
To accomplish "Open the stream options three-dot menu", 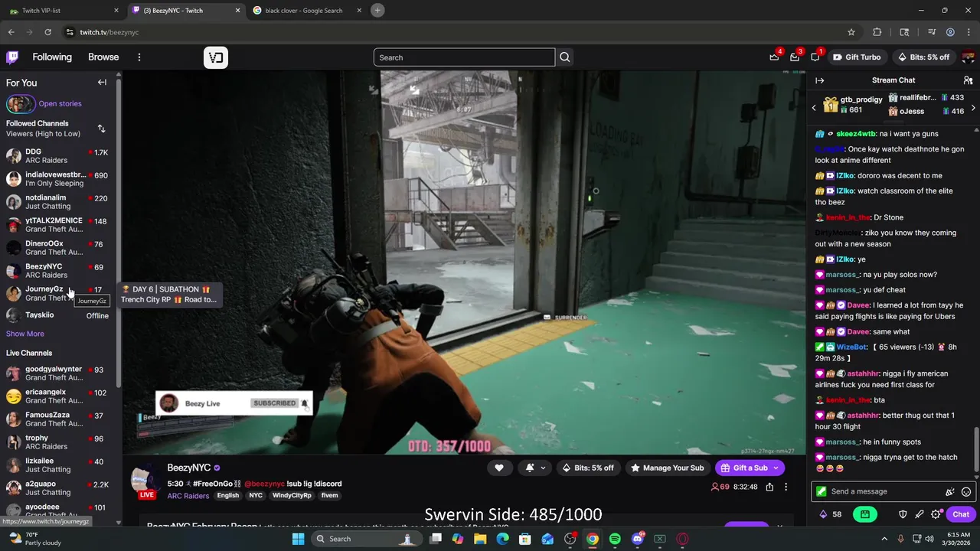I will [x=786, y=487].
